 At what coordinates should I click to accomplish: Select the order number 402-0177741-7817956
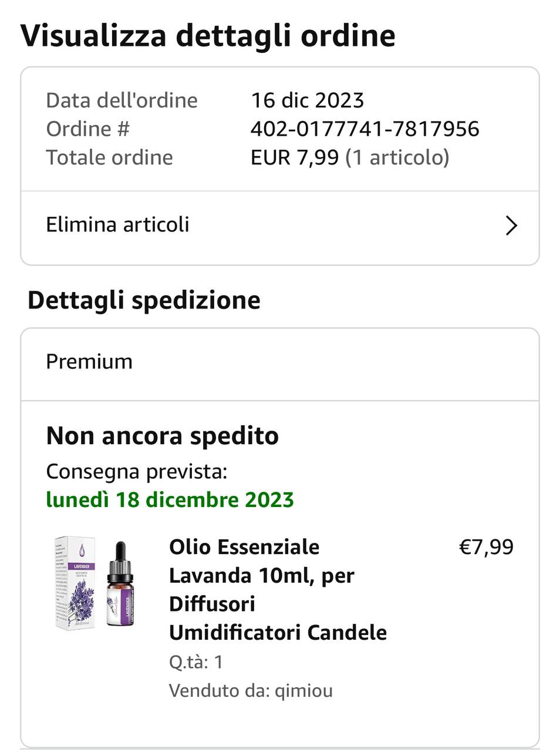point(365,129)
